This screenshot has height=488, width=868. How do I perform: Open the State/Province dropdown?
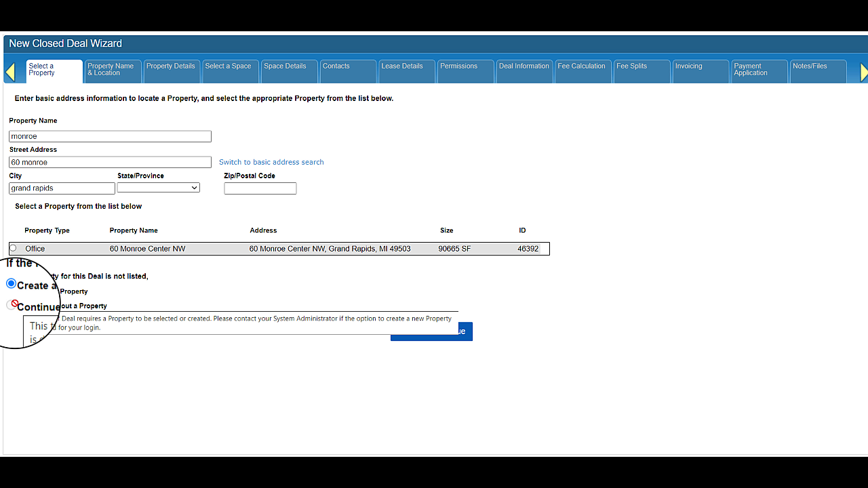pos(158,188)
